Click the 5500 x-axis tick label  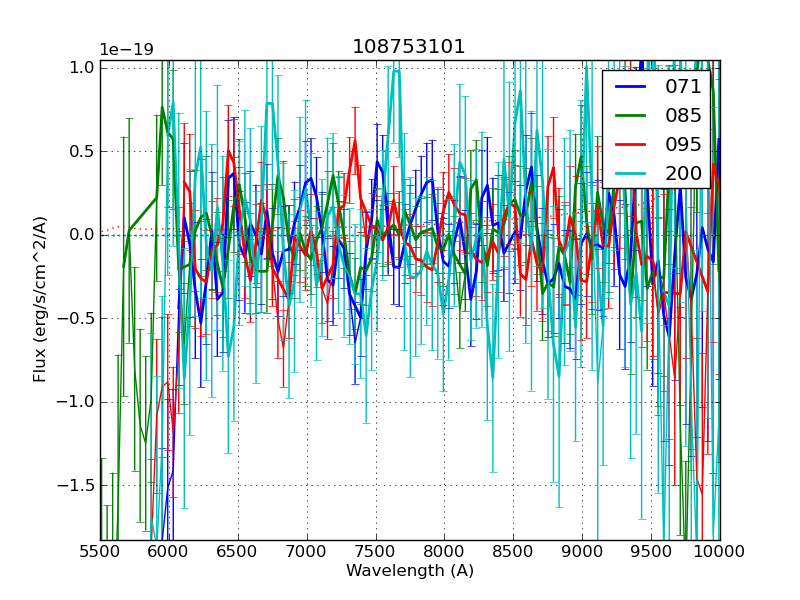tap(100, 551)
